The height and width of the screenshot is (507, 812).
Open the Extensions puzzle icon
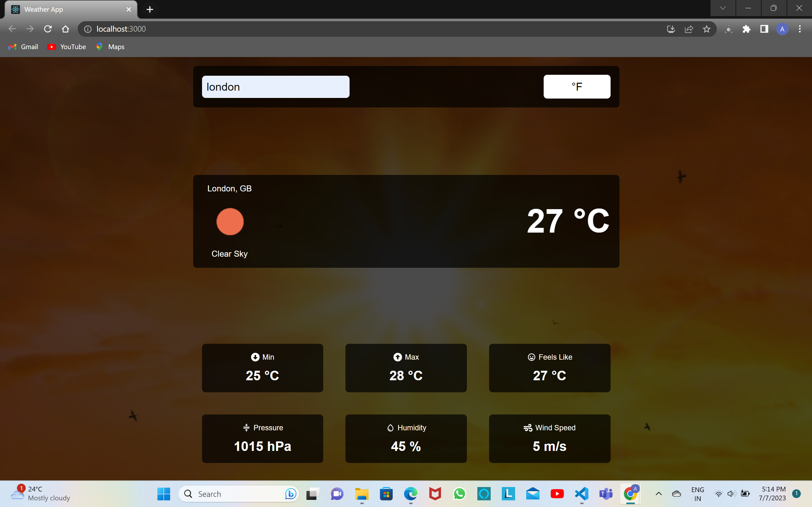[746, 29]
